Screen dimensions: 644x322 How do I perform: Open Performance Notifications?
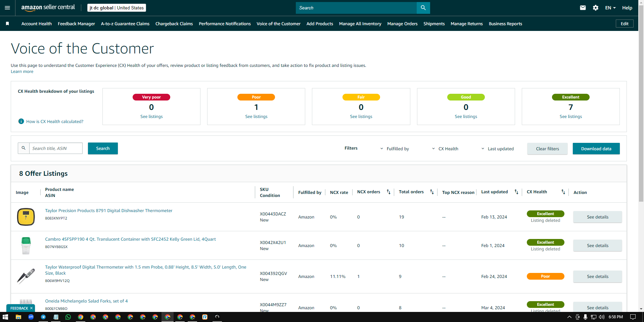pyautogui.click(x=225, y=24)
